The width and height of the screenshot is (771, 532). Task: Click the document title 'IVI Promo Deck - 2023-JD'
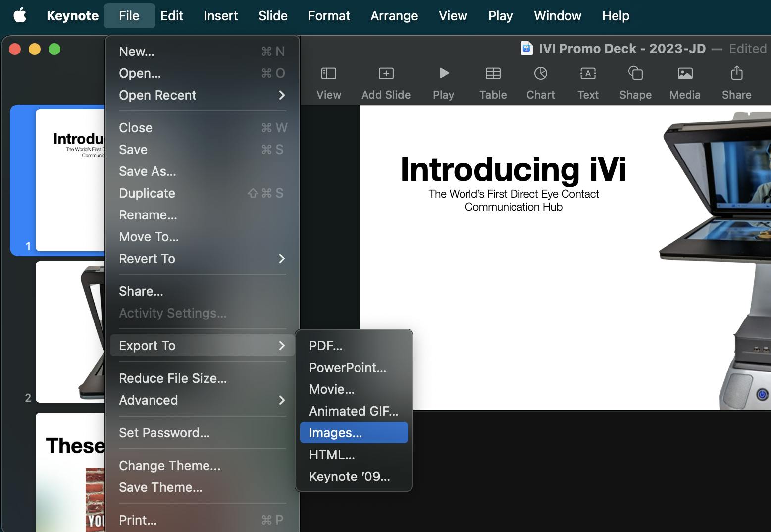point(622,49)
